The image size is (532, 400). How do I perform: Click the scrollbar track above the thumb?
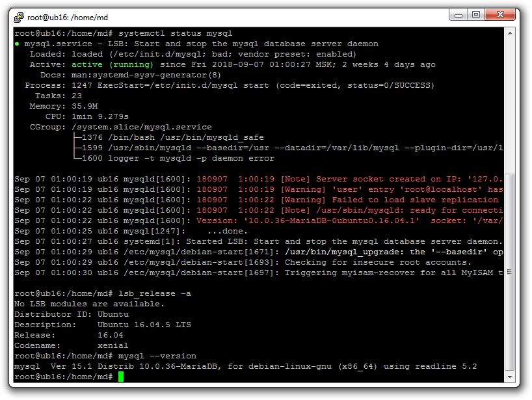pyautogui.click(x=511, y=104)
